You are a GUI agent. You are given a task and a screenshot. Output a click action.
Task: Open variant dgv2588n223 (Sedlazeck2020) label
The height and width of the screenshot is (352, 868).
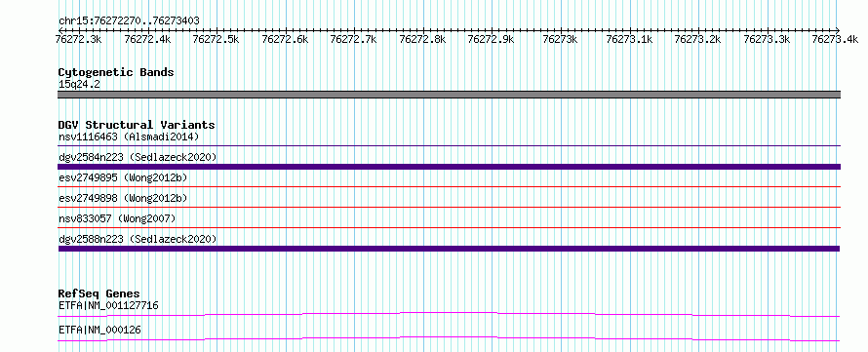(138, 239)
